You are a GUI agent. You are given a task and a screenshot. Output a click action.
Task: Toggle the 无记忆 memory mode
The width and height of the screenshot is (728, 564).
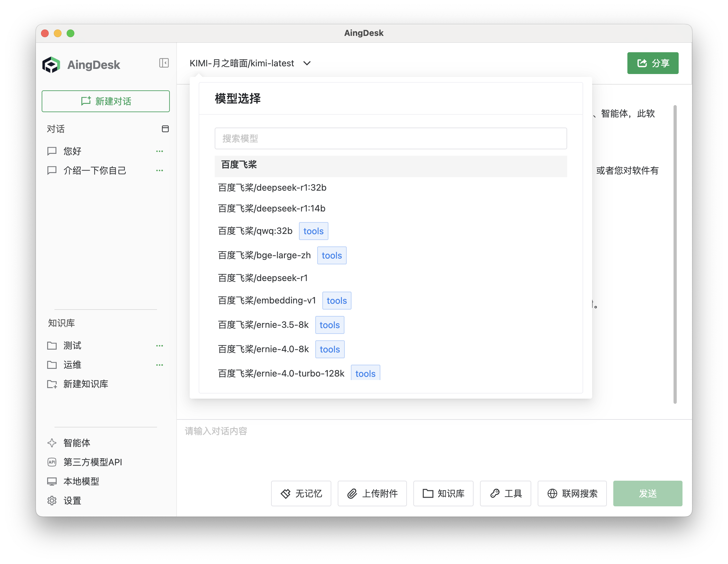pos(301,494)
